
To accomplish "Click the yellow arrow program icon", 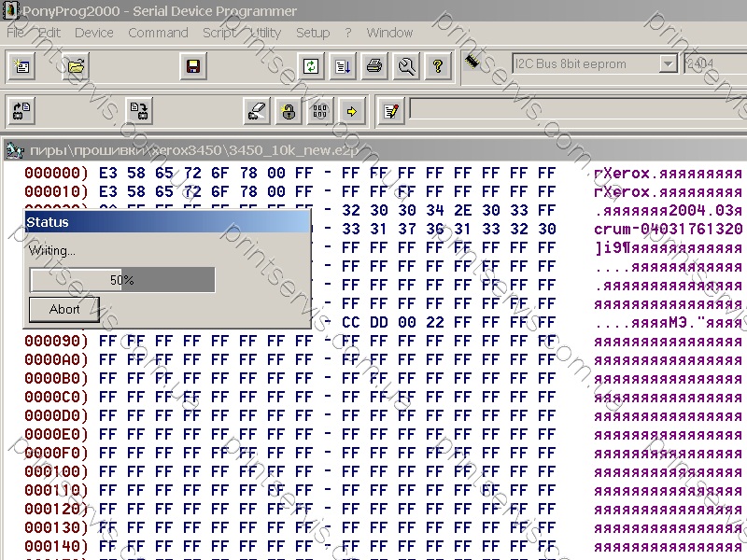I will (x=352, y=111).
